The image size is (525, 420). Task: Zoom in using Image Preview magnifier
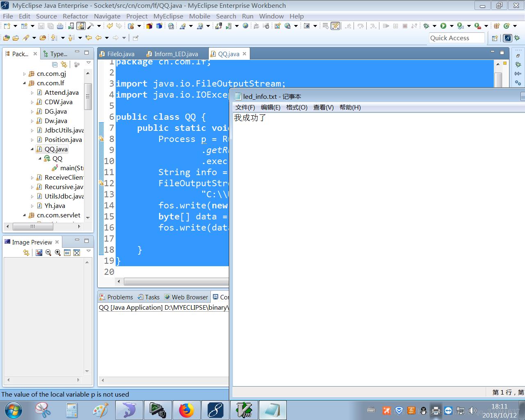tap(58, 253)
